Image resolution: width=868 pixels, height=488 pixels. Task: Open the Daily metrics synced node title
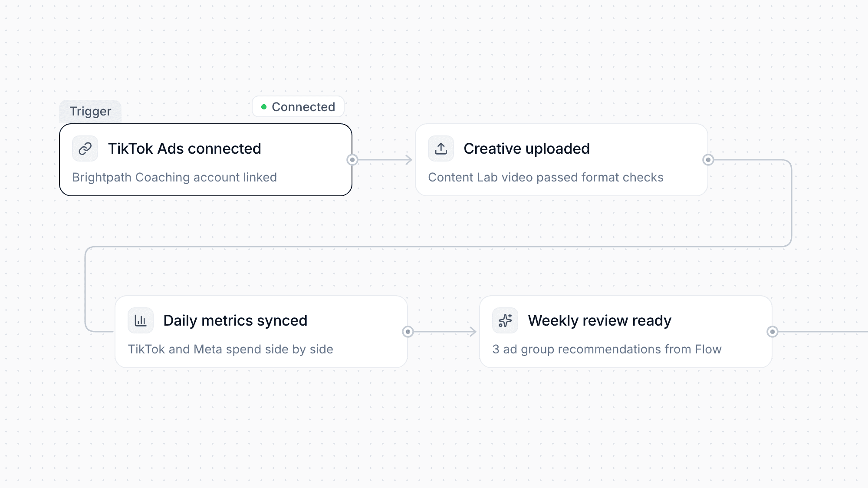click(235, 320)
